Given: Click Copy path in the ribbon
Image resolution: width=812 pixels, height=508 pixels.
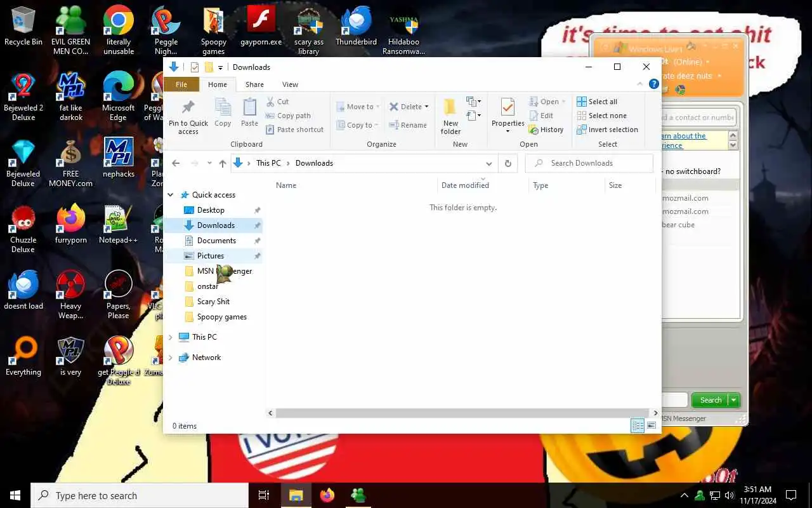Looking at the screenshot, I should tap(288, 116).
